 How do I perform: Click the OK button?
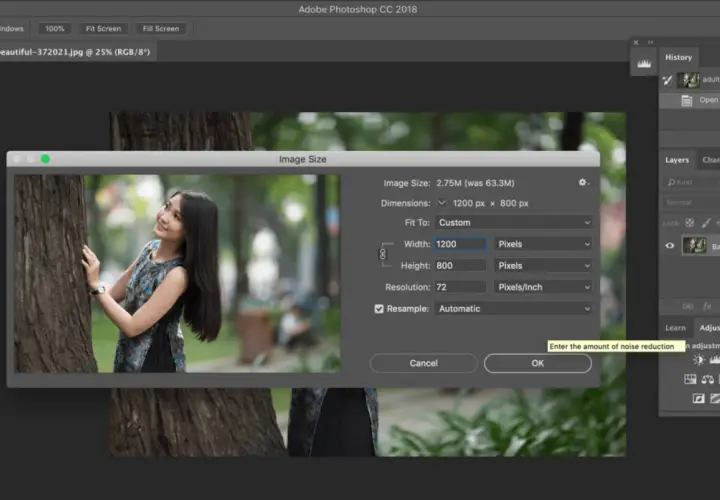538,363
